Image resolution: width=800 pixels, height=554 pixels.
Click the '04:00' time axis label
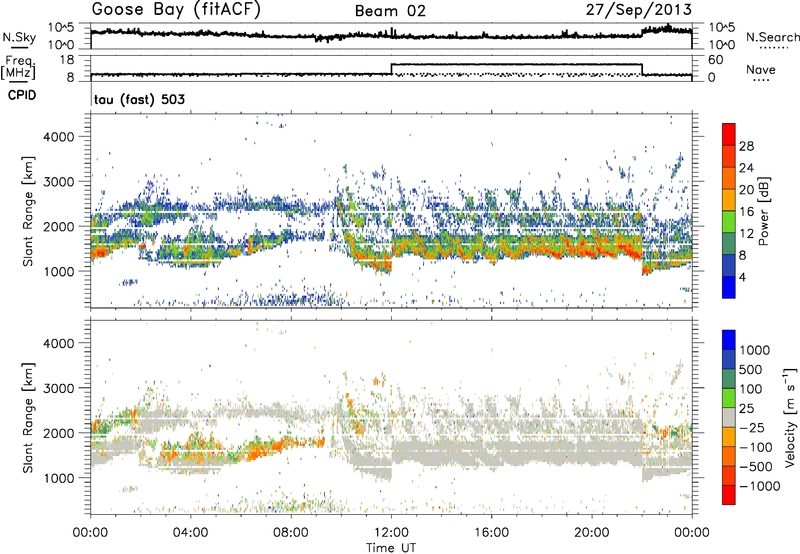(191, 533)
